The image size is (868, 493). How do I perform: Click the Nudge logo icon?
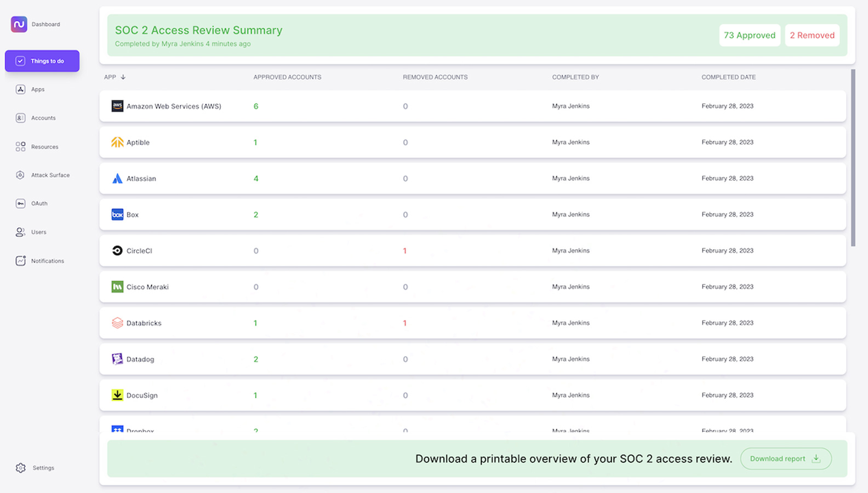click(x=19, y=24)
